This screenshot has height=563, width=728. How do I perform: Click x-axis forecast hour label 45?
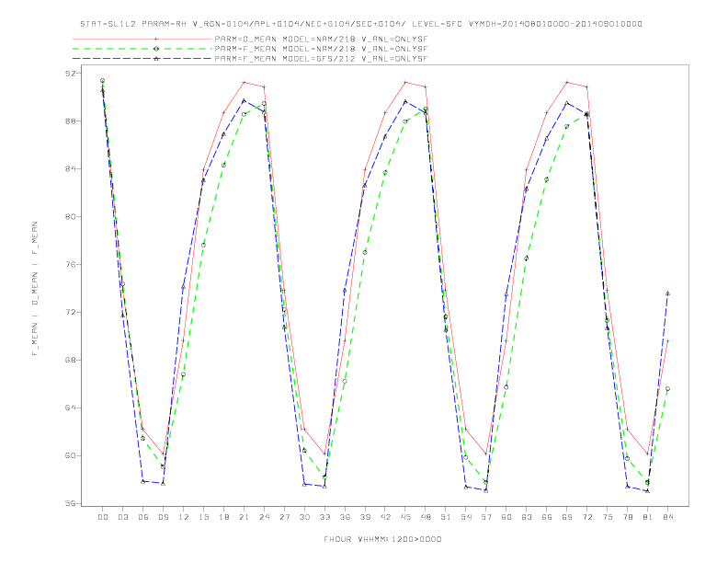(x=405, y=517)
